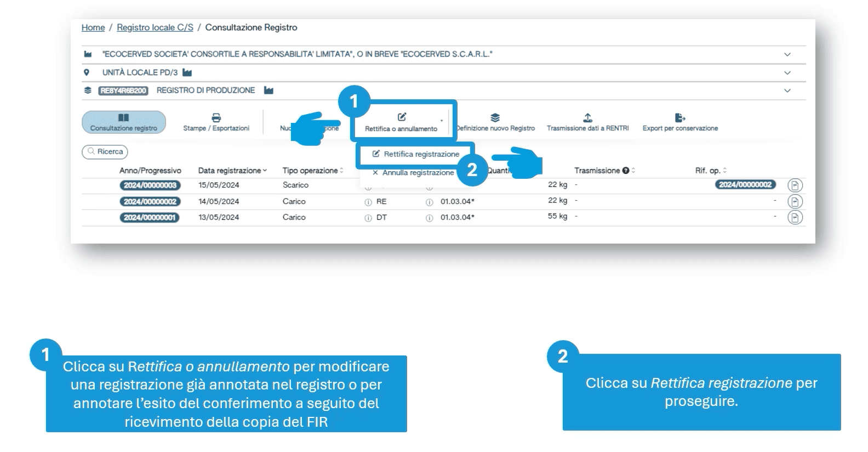The image size is (868, 452).
Task: Click Rettifica o annullamento edit icon
Action: [402, 117]
